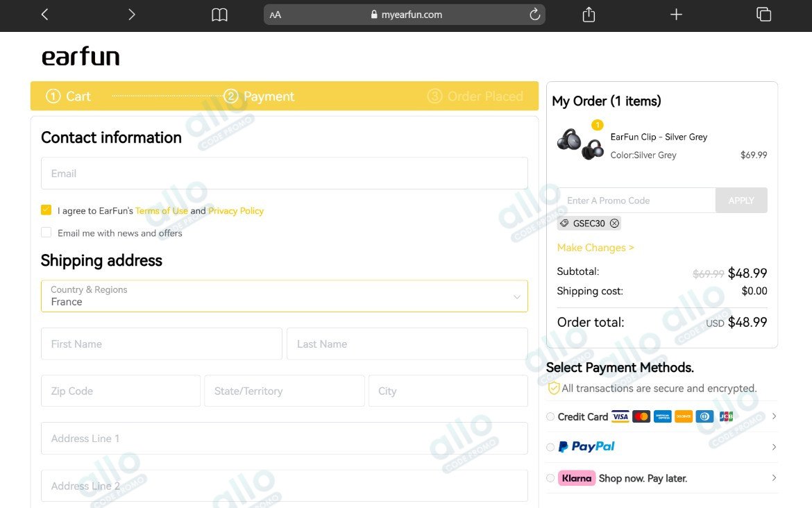Image resolution: width=812 pixels, height=508 pixels.
Task: Go to the Cart step
Action: click(x=68, y=96)
